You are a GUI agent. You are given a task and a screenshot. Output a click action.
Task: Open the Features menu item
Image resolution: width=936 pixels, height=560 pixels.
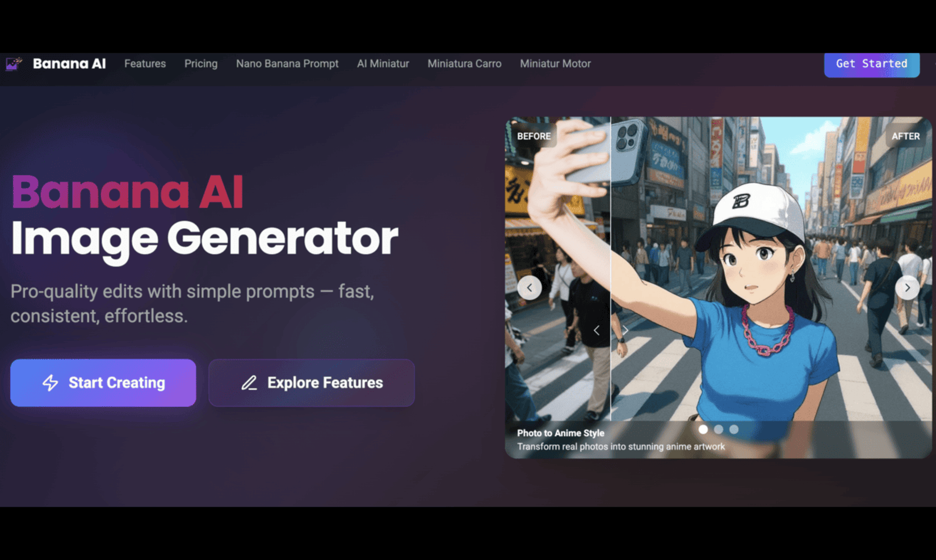click(x=145, y=64)
